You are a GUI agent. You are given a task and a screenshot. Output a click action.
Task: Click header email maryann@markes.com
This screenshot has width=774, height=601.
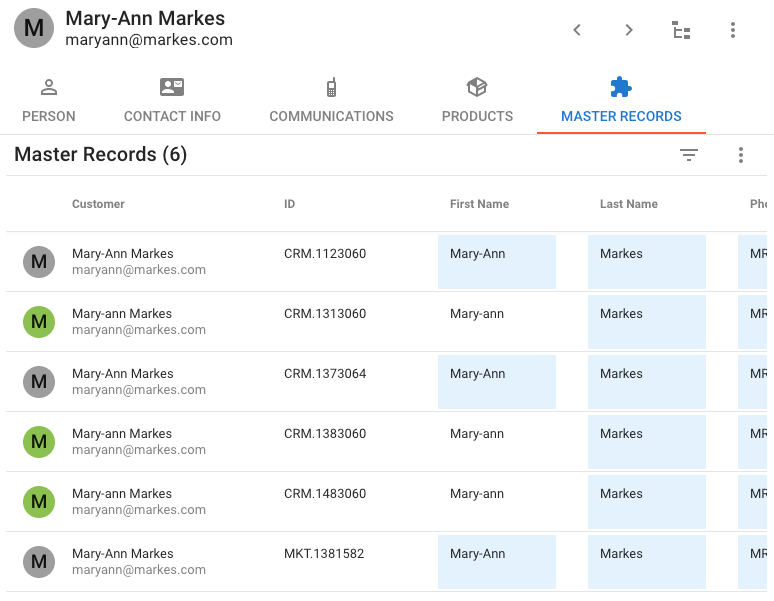pyautogui.click(x=149, y=40)
